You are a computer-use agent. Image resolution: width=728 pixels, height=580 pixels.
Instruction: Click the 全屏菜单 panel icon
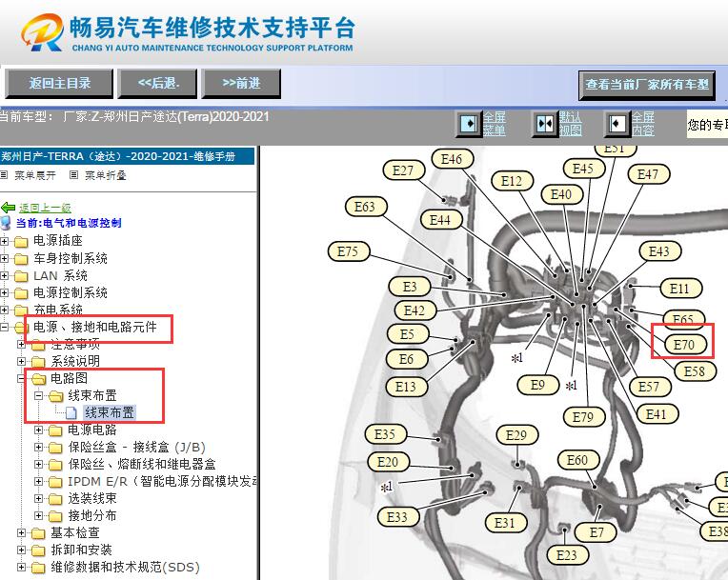point(469,124)
